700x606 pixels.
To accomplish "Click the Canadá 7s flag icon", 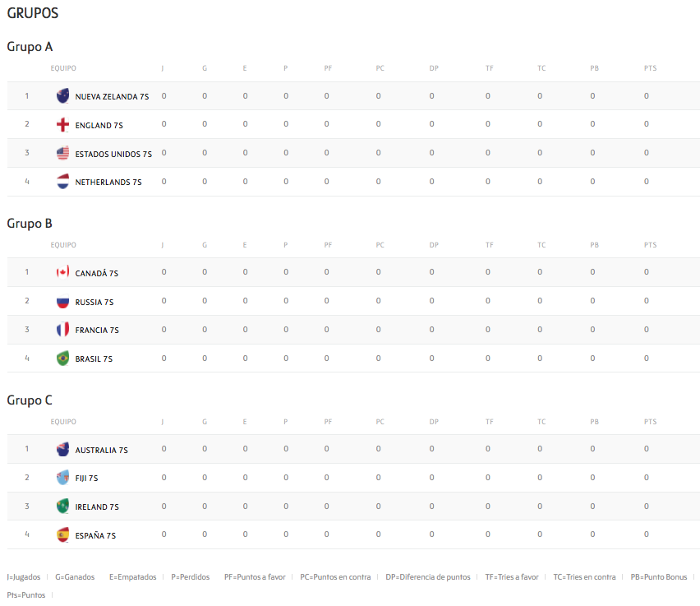I will [x=62, y=273].
